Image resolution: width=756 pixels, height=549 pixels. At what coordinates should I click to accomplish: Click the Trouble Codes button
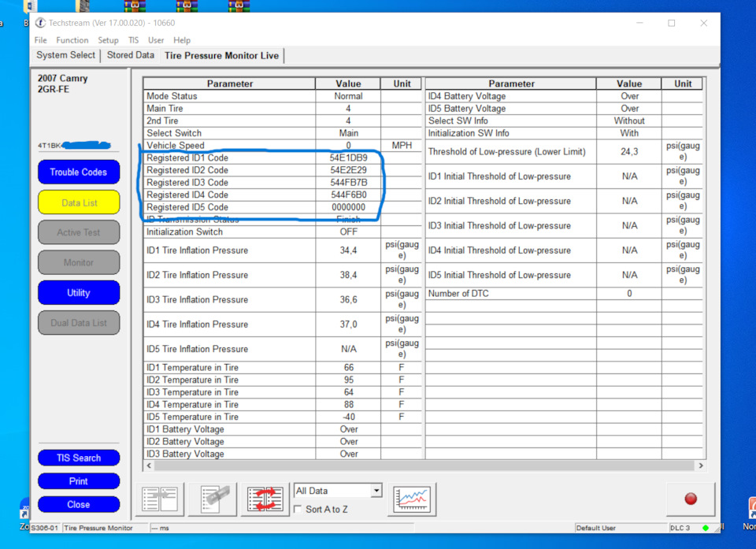[x=79, y=172]
